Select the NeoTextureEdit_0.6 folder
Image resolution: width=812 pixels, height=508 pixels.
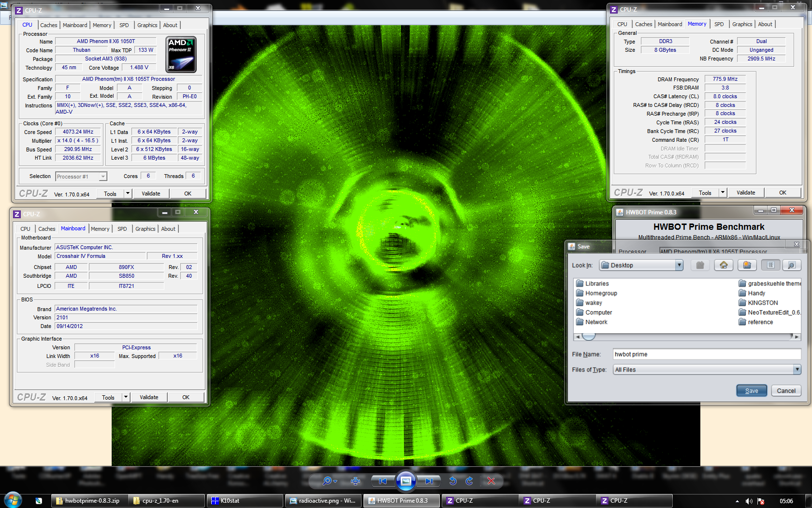click(769, 313)
